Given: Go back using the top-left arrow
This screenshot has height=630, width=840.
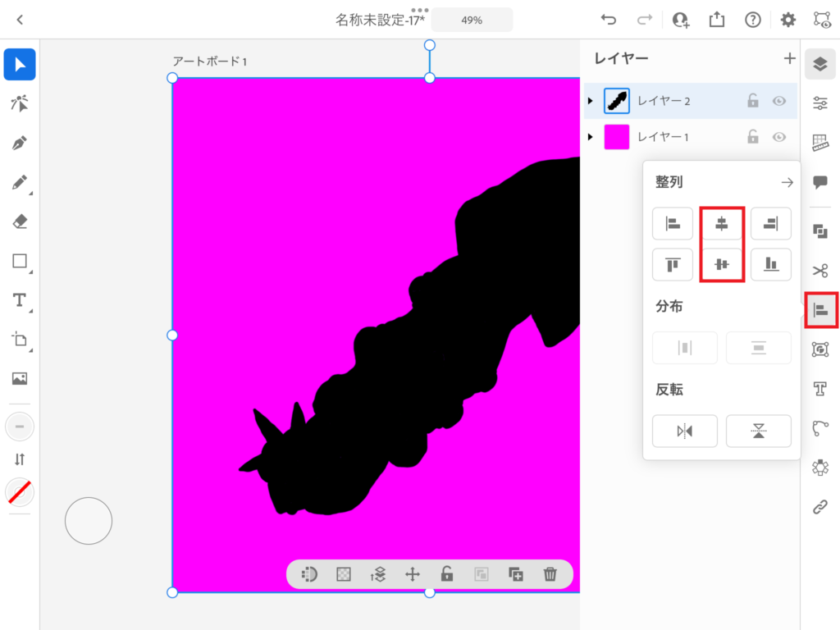Looking at the screenshot, I should pos(20,20).
